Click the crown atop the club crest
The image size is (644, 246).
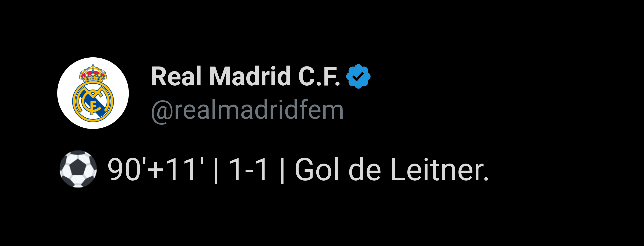93,73
